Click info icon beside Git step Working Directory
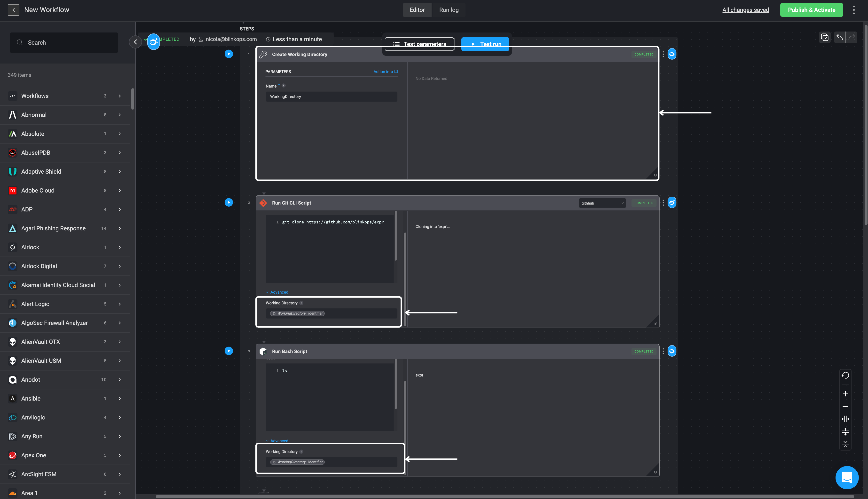This screenshot has height=499, width=868. [301, 303]
